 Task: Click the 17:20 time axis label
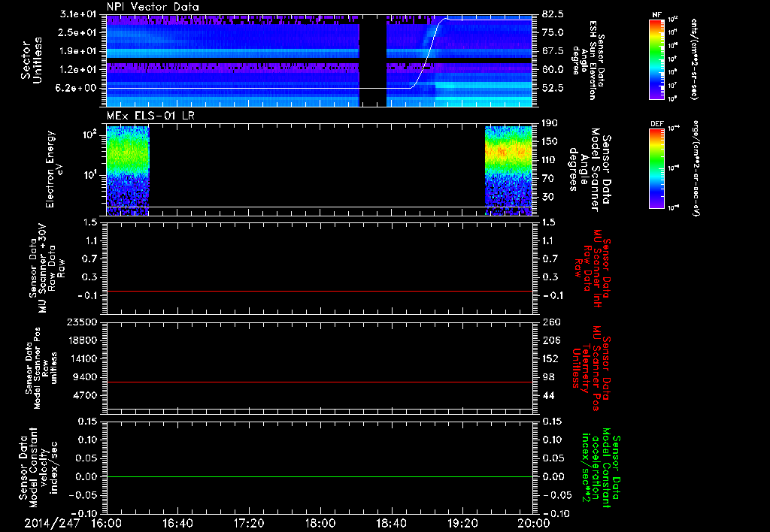(248, 523)
